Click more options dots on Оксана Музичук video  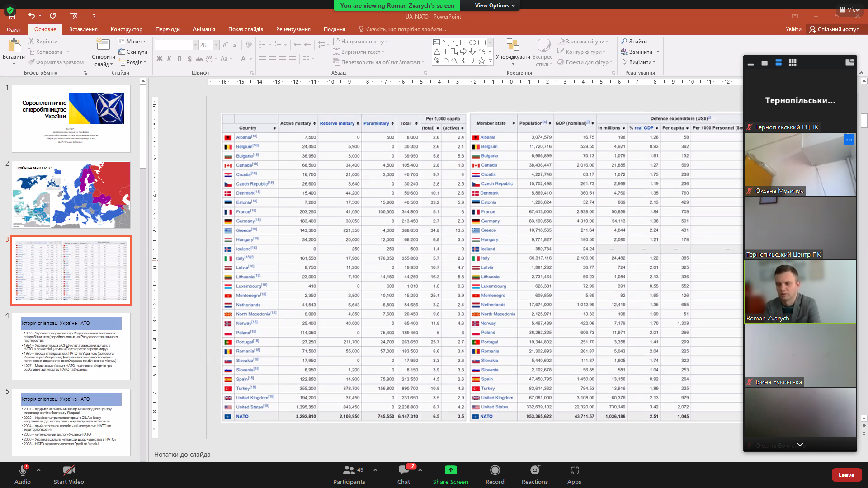coord(849,140)
